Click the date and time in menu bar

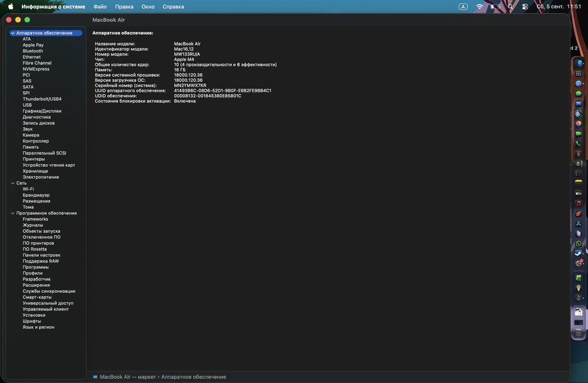click(x=559, y=6)
